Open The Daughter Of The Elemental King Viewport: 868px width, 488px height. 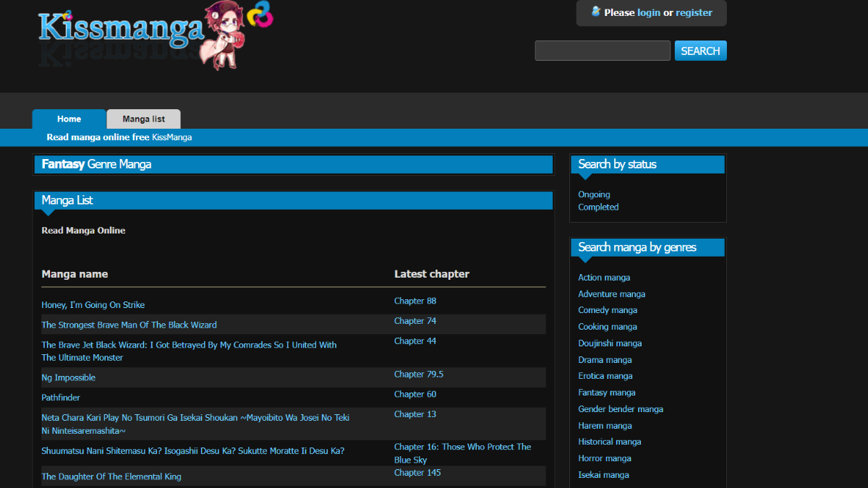click(111, 476)
